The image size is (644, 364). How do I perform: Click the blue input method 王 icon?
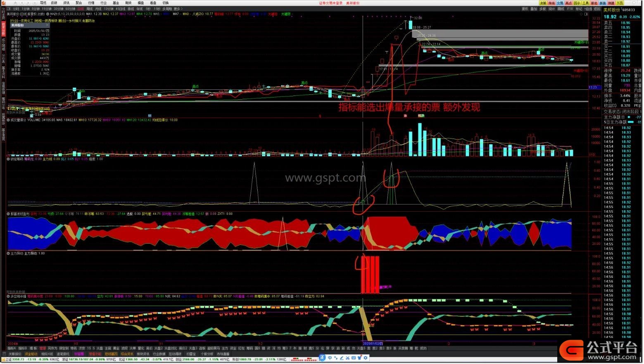click(x=322, y=358)
